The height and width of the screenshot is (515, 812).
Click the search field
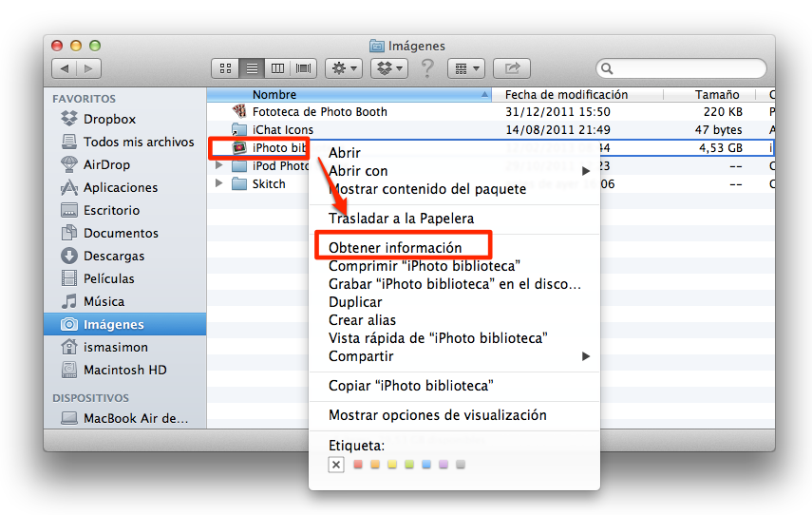(x=681, y=68)
